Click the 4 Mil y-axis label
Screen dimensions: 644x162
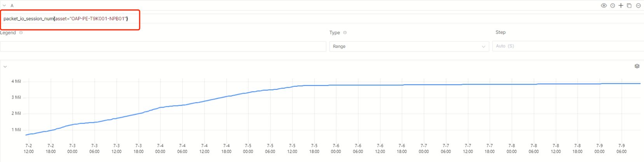pos(16,81)
